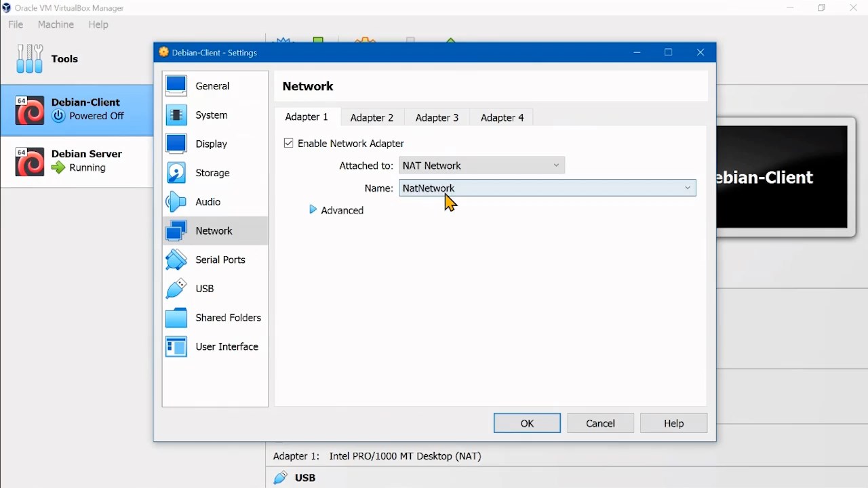This screenshot has width=868, height=488.
Task: Click the Network page heading
Action: pos(308,86)
